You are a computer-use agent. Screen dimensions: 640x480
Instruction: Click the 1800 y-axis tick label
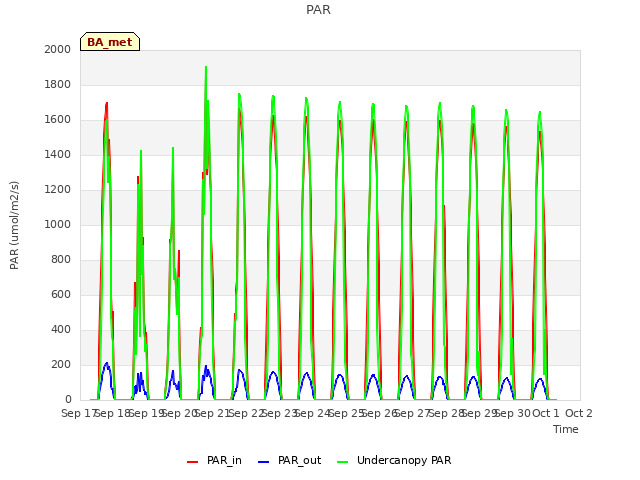click(x=58, y=84)
